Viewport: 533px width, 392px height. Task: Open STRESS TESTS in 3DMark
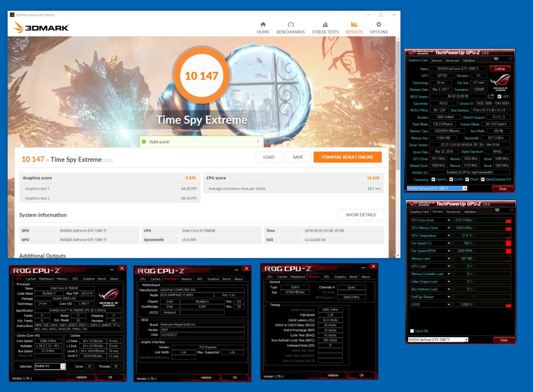click(x=325, y=28)
